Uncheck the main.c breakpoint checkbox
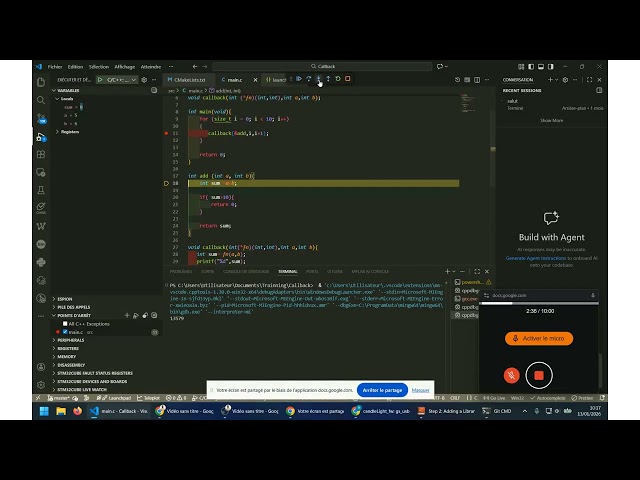 point(65,332)
